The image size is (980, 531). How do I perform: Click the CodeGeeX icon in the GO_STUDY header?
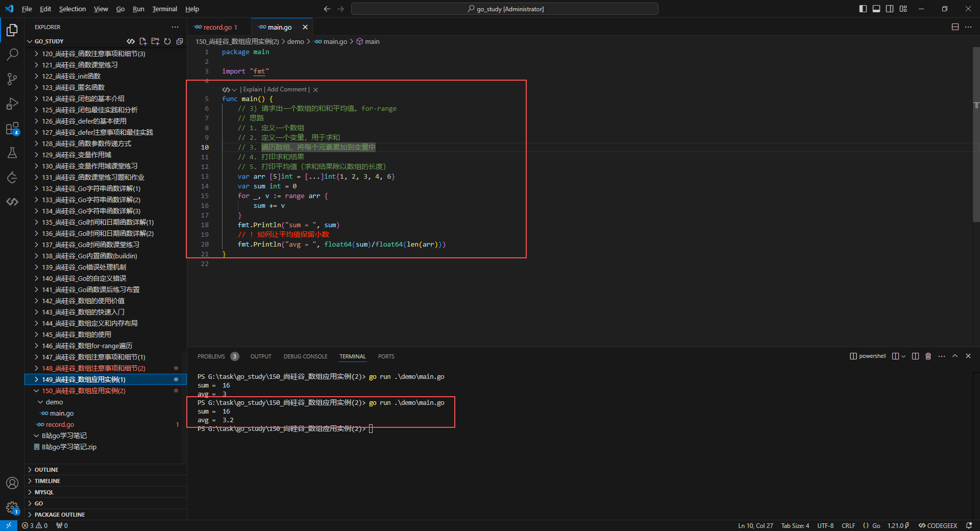[x=131, y=41]
